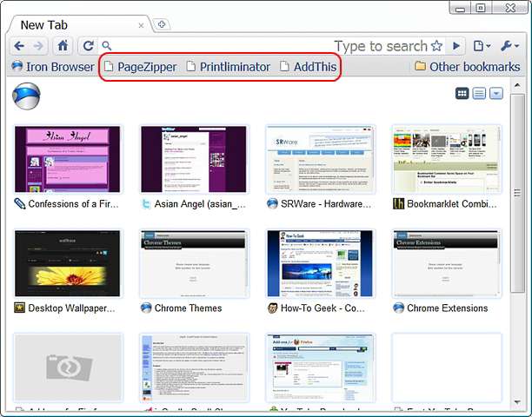This screenshot has height=417, width=532.
Task: Click the PageZipper bookmarklet
Action: 139,67
